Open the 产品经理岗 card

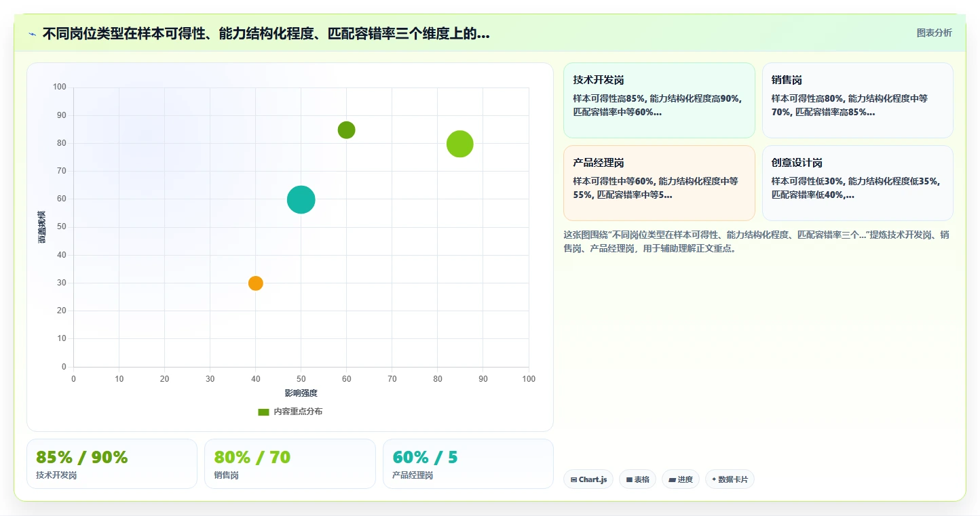(659, 183)
